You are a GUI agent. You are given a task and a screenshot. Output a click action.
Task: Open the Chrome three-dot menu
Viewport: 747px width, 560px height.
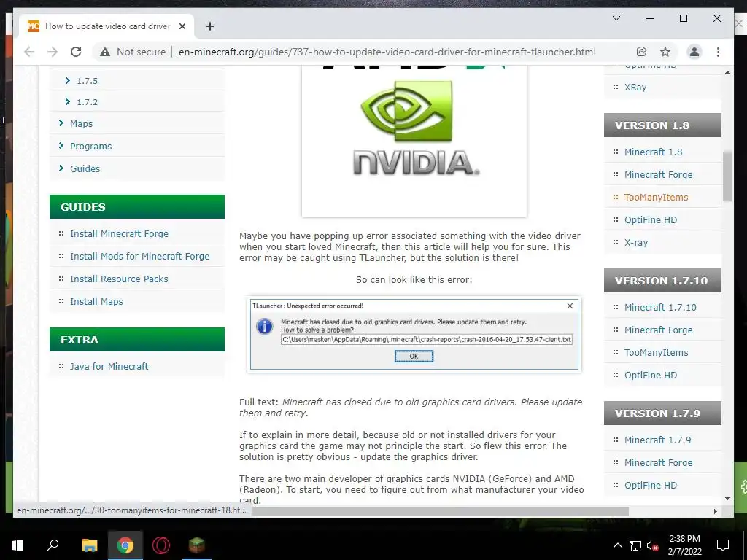click(718, 52)
